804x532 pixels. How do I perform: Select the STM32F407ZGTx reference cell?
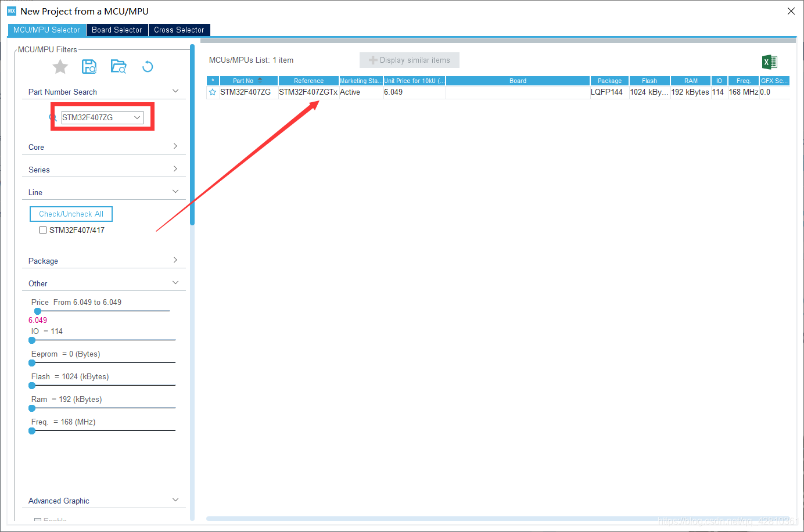pos(308,92)
